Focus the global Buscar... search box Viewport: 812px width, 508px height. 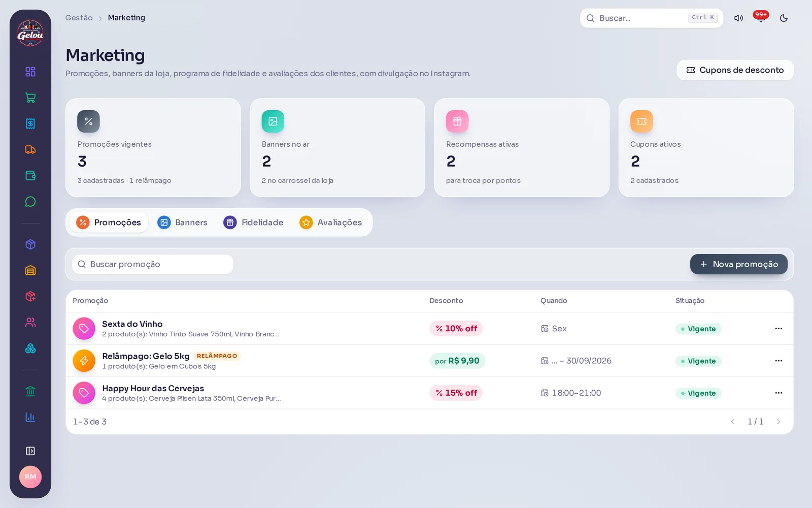tap(652, 18)
